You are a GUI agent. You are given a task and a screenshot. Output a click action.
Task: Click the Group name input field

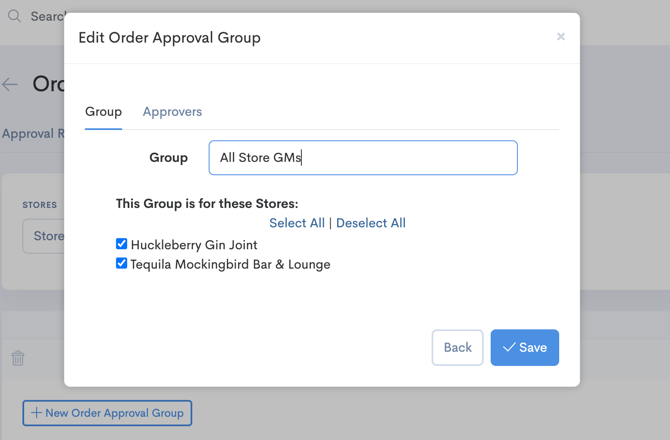click(x=362, y=158)
